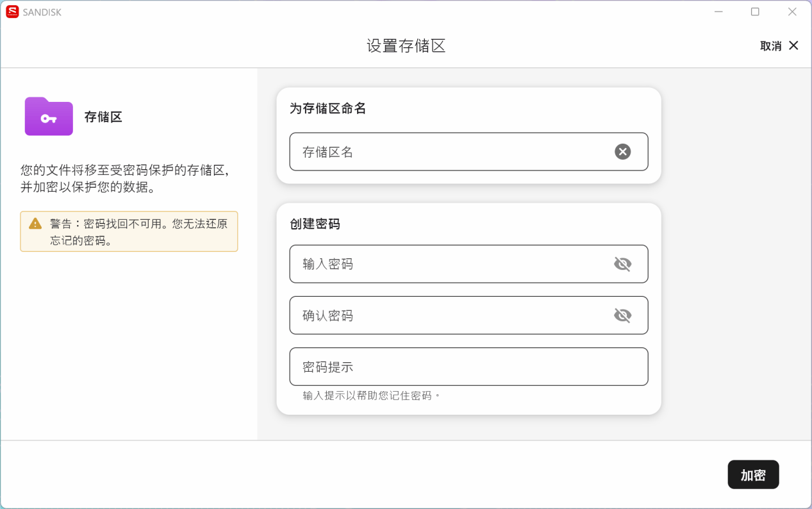
Task: Click the SanDisk logo in the title bar
Action: (12, 12)
